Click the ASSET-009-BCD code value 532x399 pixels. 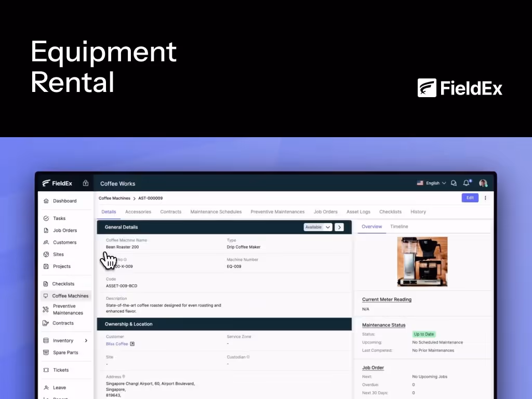click(122, 286)
